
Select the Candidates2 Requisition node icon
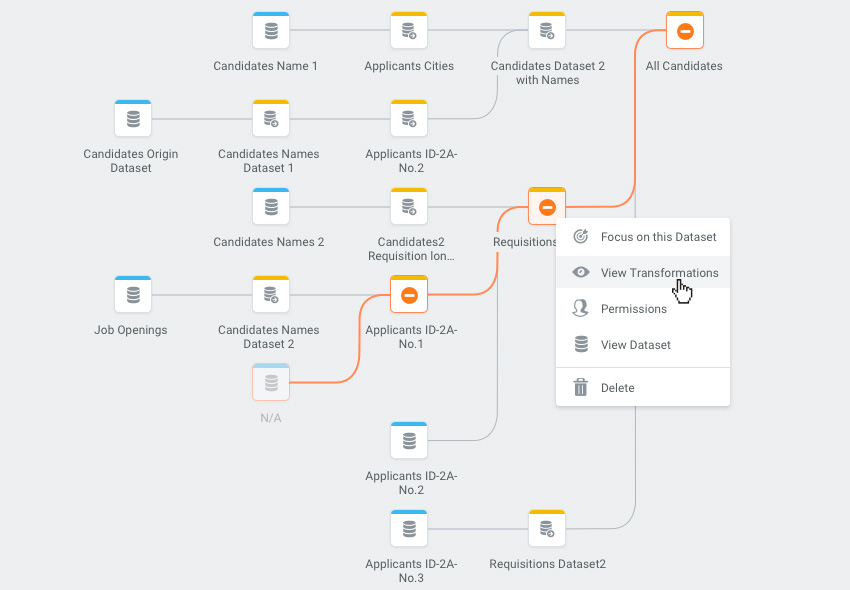point(409,207)
